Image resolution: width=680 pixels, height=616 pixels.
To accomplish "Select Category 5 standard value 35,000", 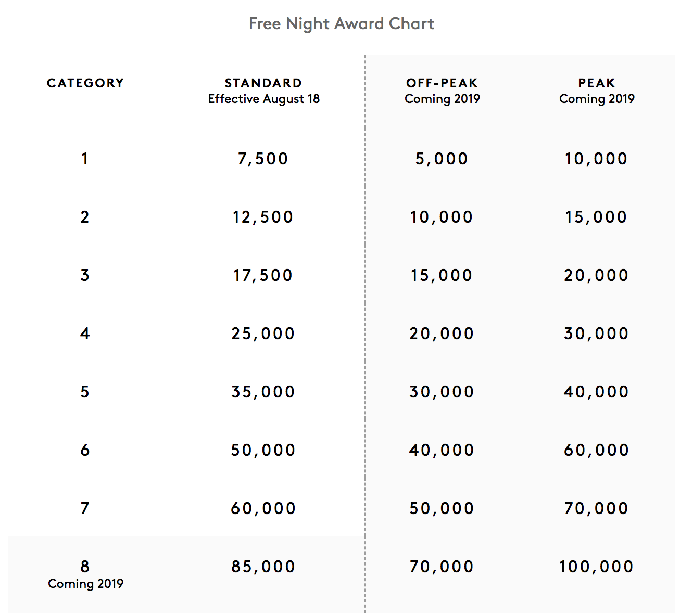I will [x=263, y=392].
